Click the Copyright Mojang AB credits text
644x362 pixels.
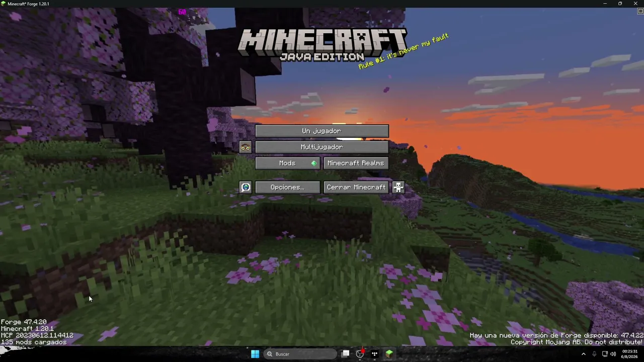click(x=577, y=342)
